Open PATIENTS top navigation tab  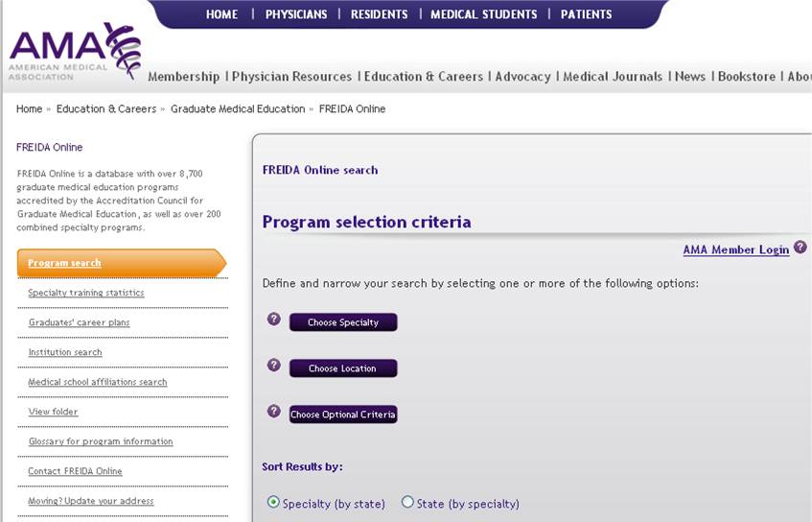586,14
